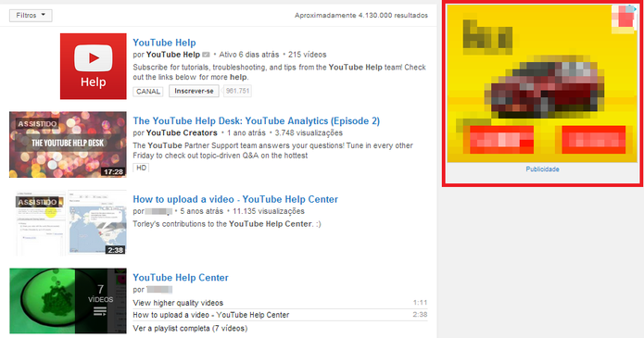
Task: Open the YouTube Help Center playlist thumbnail
Action: [x=68, y=301]
